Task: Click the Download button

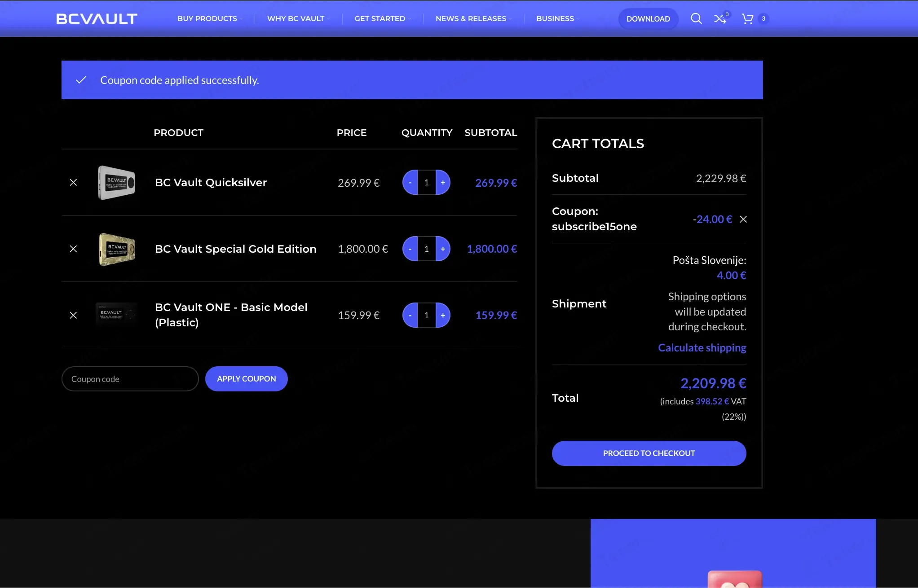Action: click(648, 18)
